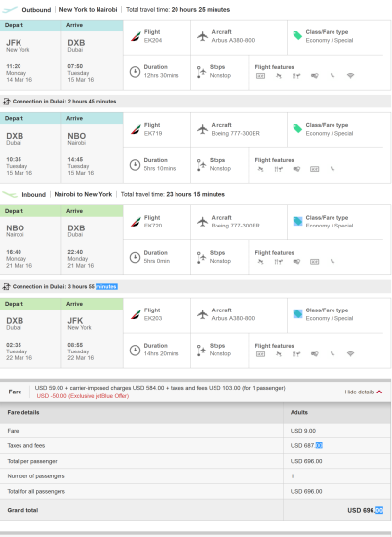Click the Exclusive jetBlue Offer text

click(x=83, y=396)
